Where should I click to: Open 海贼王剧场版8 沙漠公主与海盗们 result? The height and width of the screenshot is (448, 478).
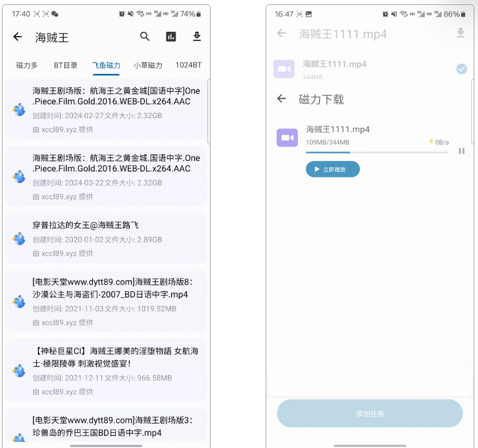pyautogui.click(x=106, y=301)
